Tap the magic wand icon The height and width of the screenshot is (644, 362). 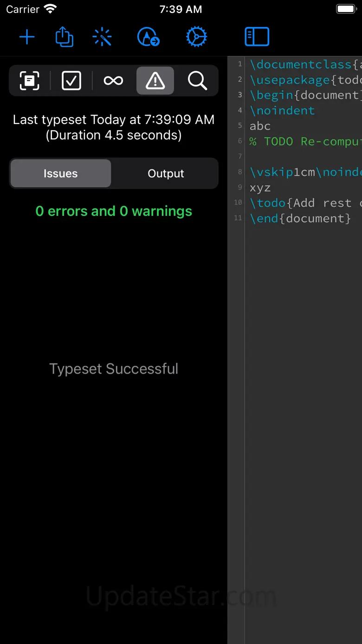(102, 37)
